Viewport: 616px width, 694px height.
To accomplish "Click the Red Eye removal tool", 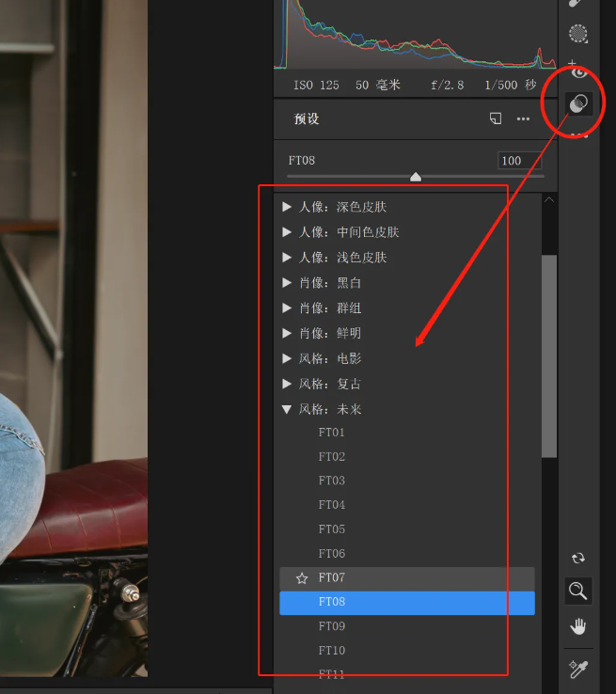I will coord(577,71).
